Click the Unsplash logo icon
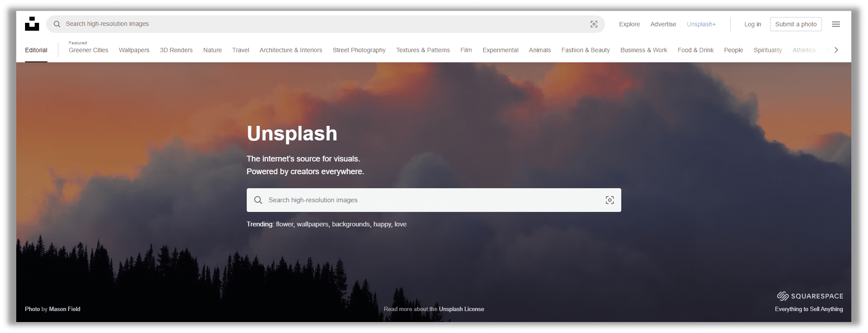Image resolution: width=868 pixels, height=333 pixels. [32, 24]
